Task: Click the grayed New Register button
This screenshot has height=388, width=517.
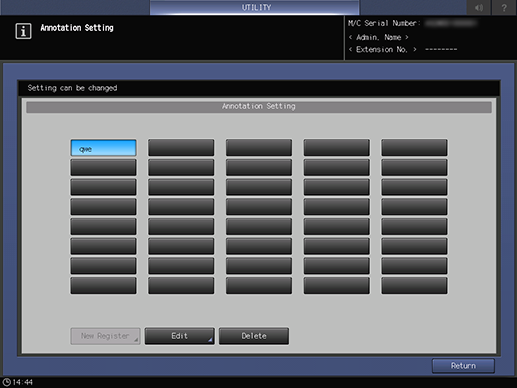Action: click(105, 336)
